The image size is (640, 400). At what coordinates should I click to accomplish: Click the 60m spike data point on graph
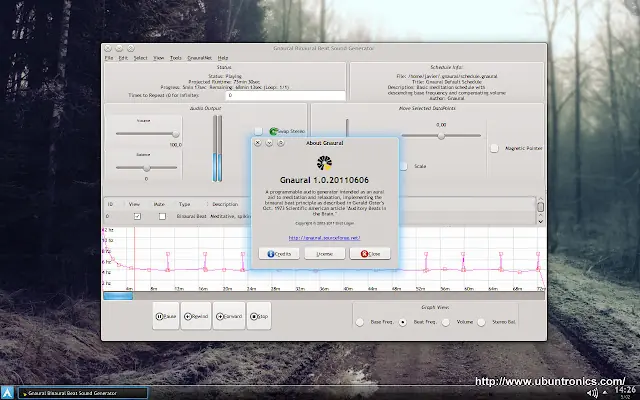tap(463, 254)
